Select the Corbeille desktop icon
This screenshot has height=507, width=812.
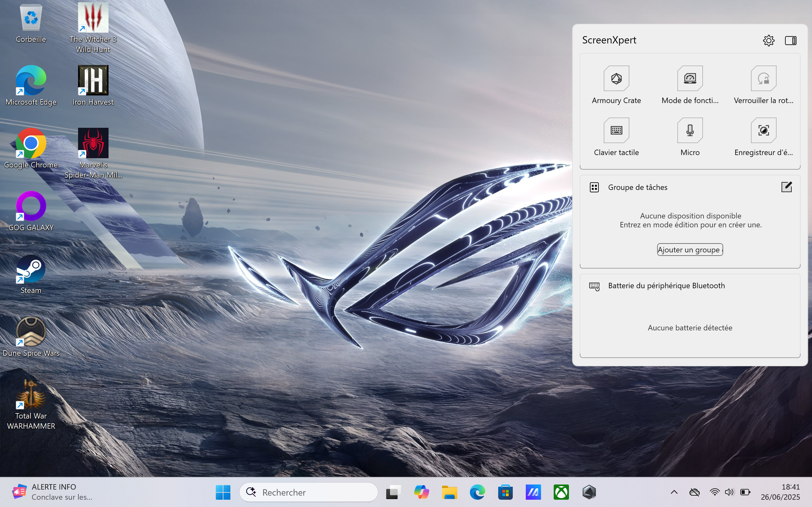click(x=31, y=23)
